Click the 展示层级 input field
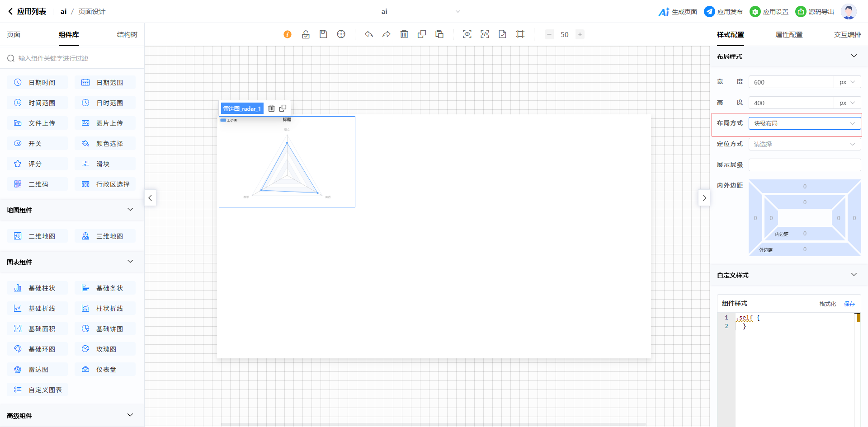Screen dimensions: 868x427 tap(805, 165)
